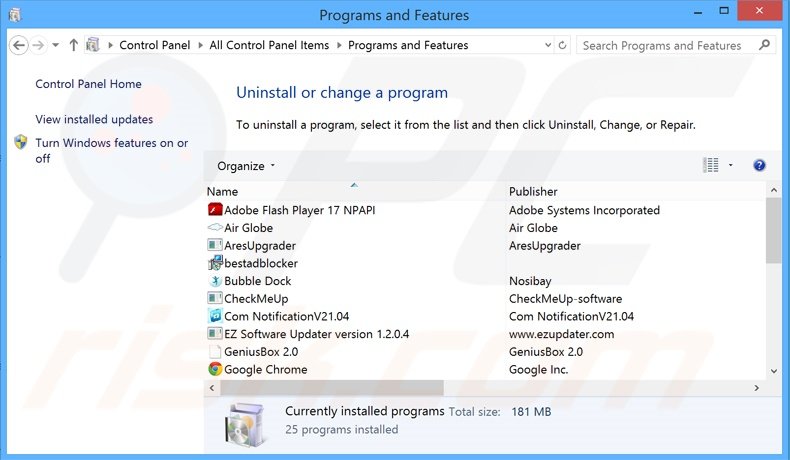Expand the chevron before Control Panel breadcrumb

click(110, 45)
